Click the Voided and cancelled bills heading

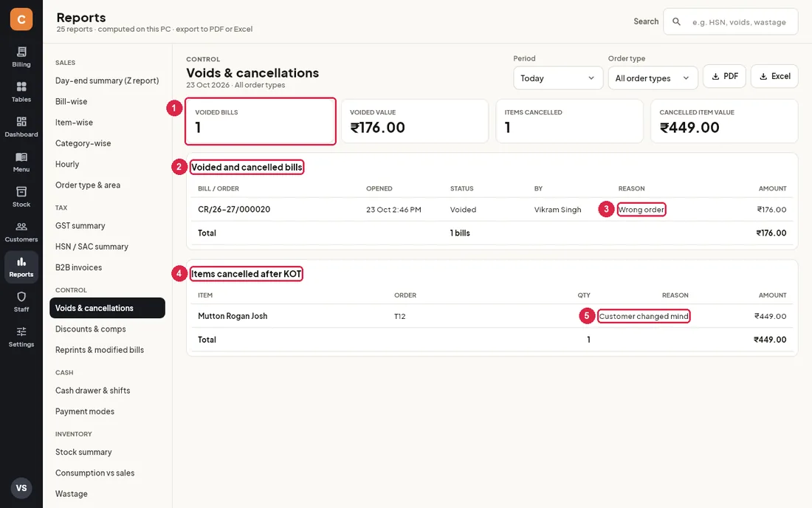(247, 168)
